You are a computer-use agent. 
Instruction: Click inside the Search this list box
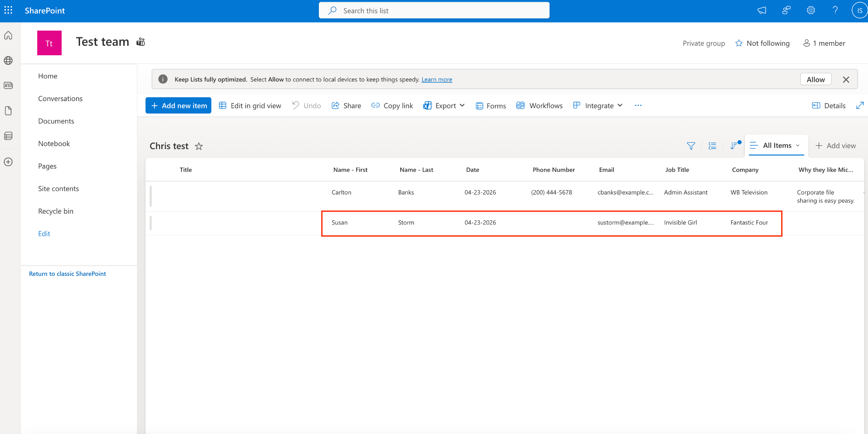(x=434, y=10)
